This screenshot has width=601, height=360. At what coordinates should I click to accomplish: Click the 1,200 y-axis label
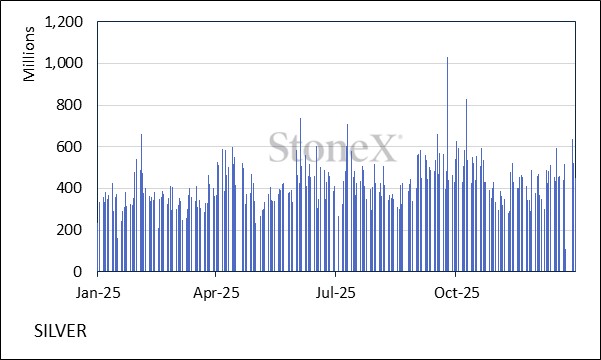[x=64, y=22]
